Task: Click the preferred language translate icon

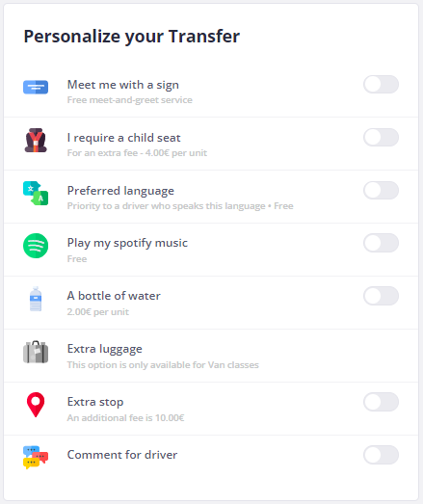Action: [36, 193]
